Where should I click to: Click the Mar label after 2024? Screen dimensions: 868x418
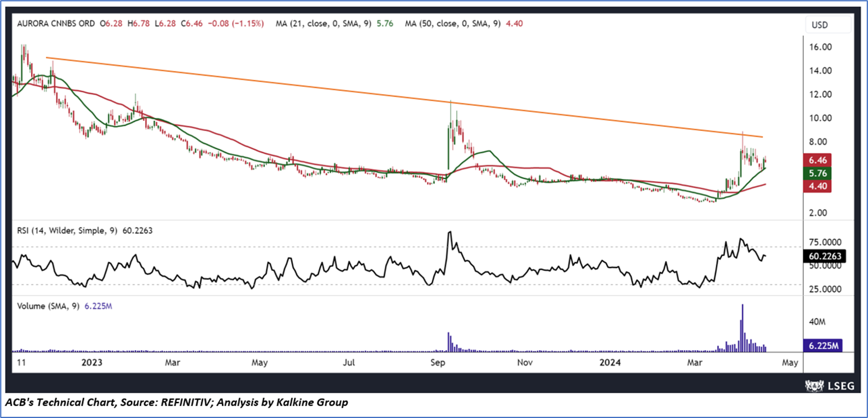click(x=695, y=362)
